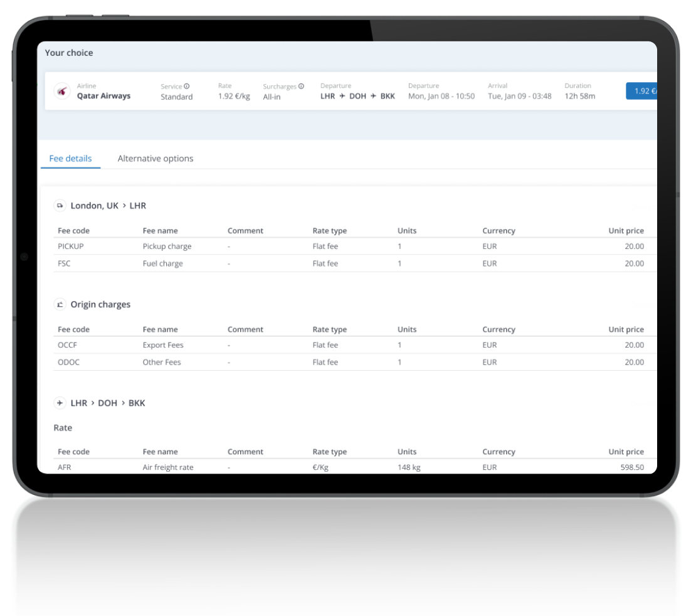Click the Rate subsection heading
The image size is (691, 616).
point(63,428)
